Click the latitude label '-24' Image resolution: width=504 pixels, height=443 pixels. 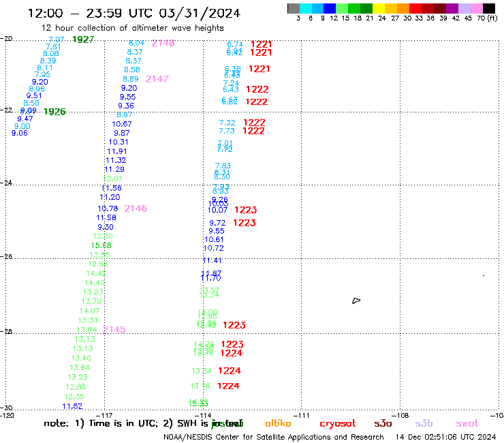tap(6, 183)
